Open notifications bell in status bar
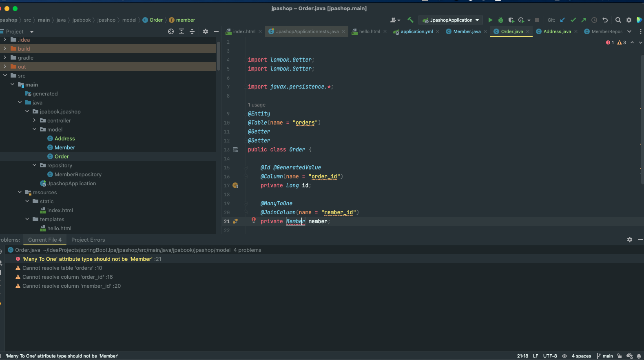 [639, 356]
